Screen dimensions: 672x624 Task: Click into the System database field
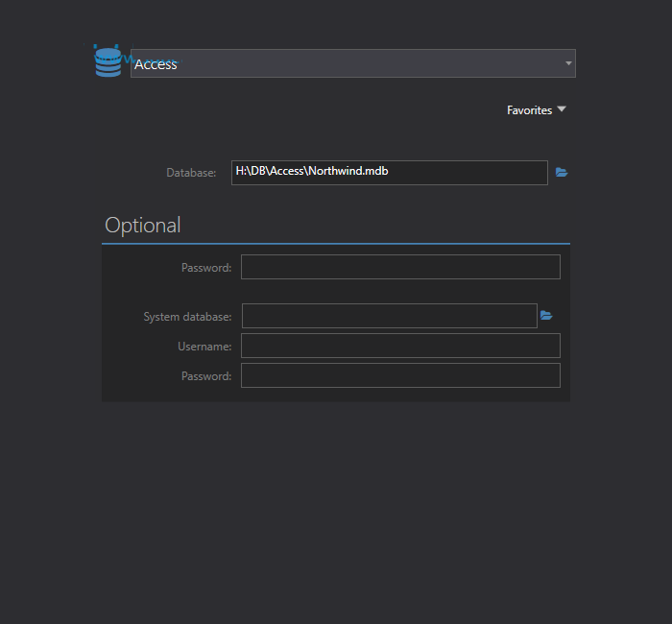389,316
